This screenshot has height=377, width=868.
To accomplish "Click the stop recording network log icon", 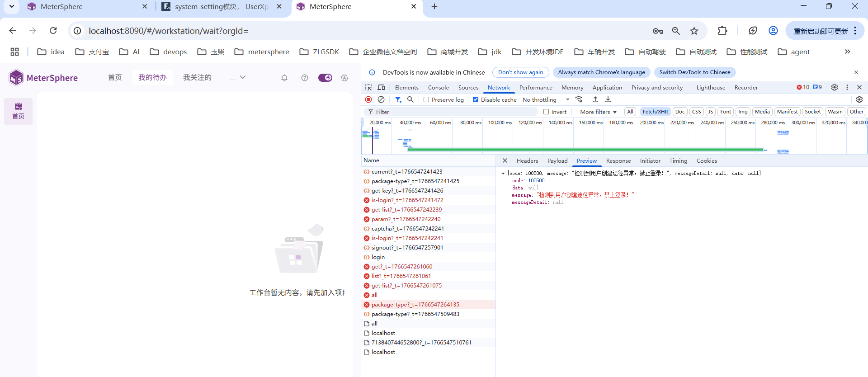I will coord(368,99).
